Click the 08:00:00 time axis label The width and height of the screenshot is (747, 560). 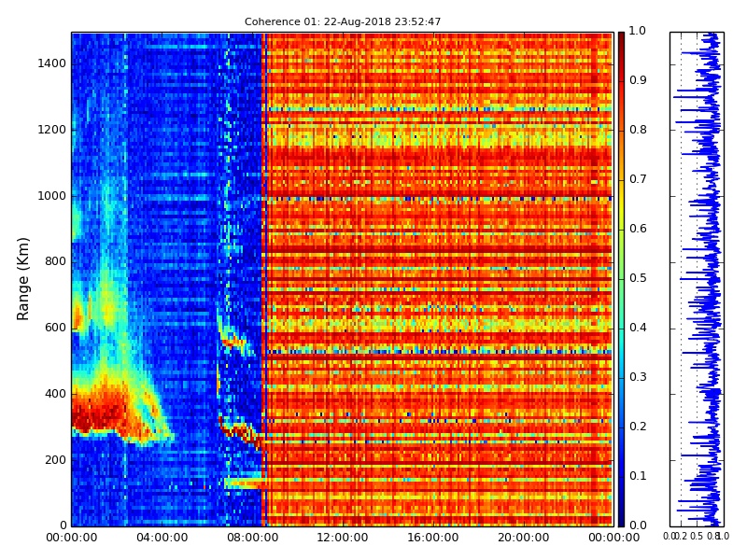coord(252,538)
